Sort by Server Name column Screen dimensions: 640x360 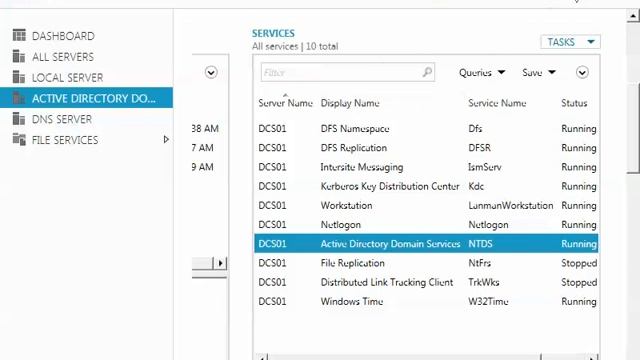[285, 103]
